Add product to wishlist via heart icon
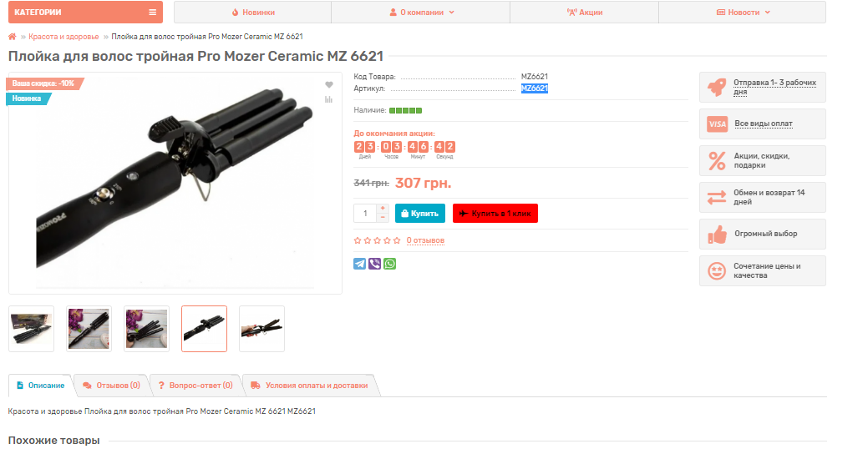Image resolution: width=868 pixels, height=454 pixels. (x=329, y=84)
